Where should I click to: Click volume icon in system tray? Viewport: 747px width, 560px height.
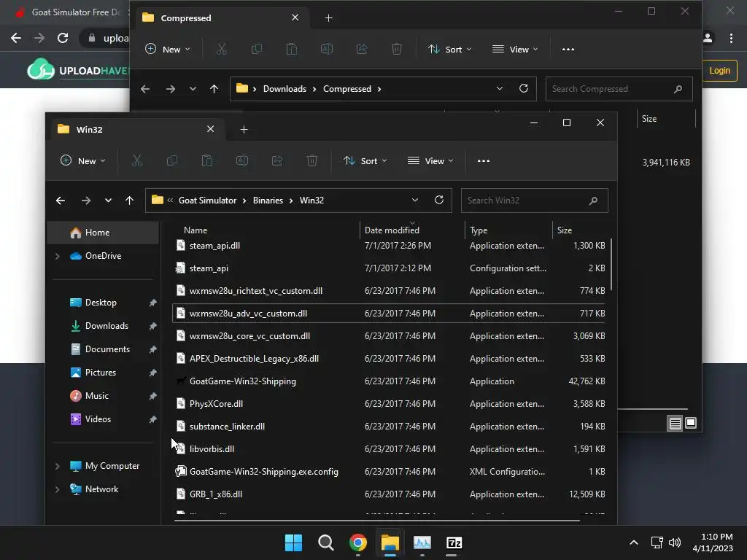[675, 542]
